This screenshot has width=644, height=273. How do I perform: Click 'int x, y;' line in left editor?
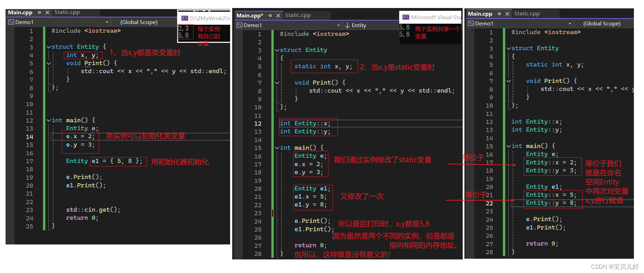pos(82,55)
